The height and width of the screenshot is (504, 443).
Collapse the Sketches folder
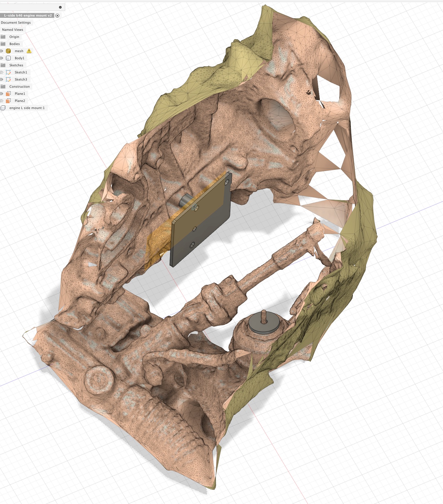click(3, 65)
